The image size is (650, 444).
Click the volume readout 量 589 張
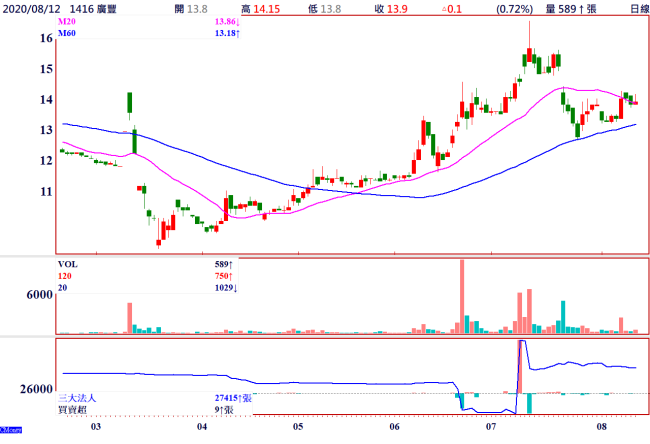(571, 9)
